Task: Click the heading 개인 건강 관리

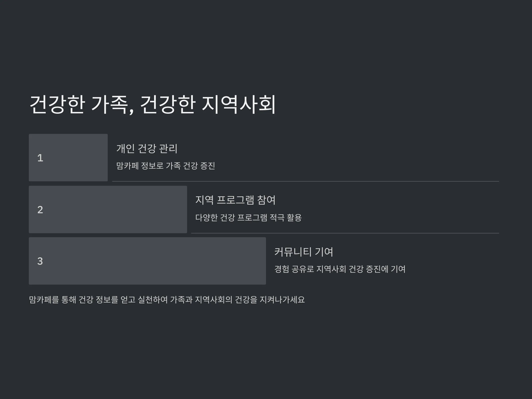Action: point(147,148)
